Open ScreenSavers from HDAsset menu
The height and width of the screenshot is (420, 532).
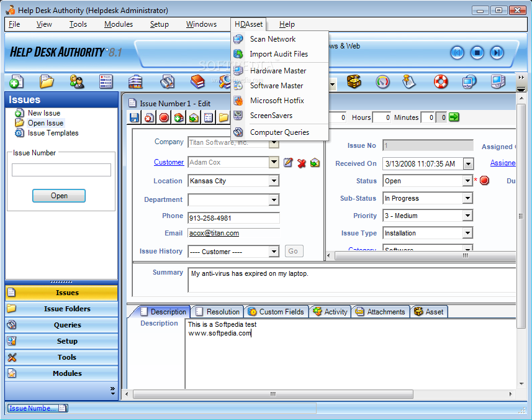click(280, 116)
